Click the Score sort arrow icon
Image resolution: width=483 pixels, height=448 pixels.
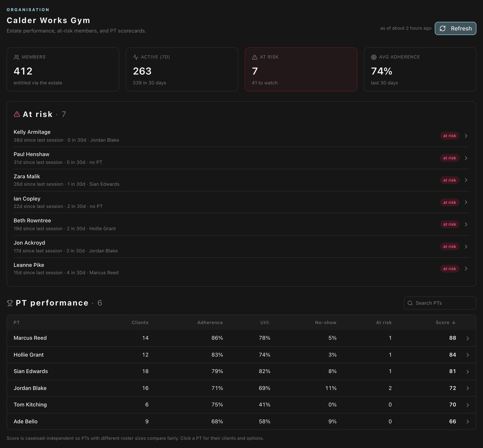(x=454, y=322)
